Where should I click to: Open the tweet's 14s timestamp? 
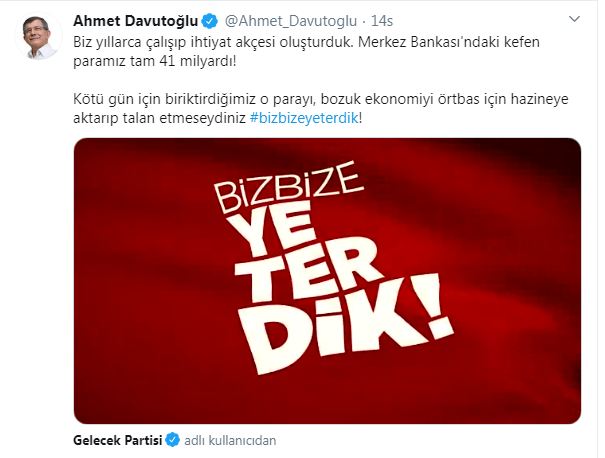(382, 21)
